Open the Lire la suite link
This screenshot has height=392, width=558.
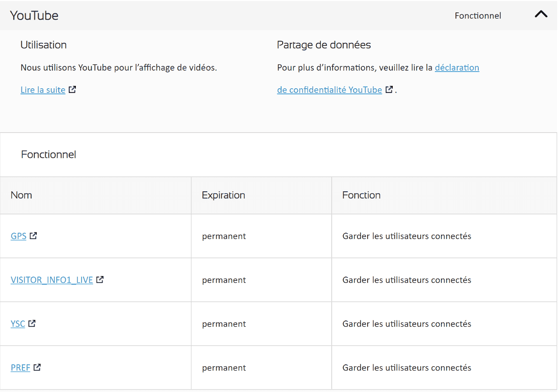coord(42,90)
